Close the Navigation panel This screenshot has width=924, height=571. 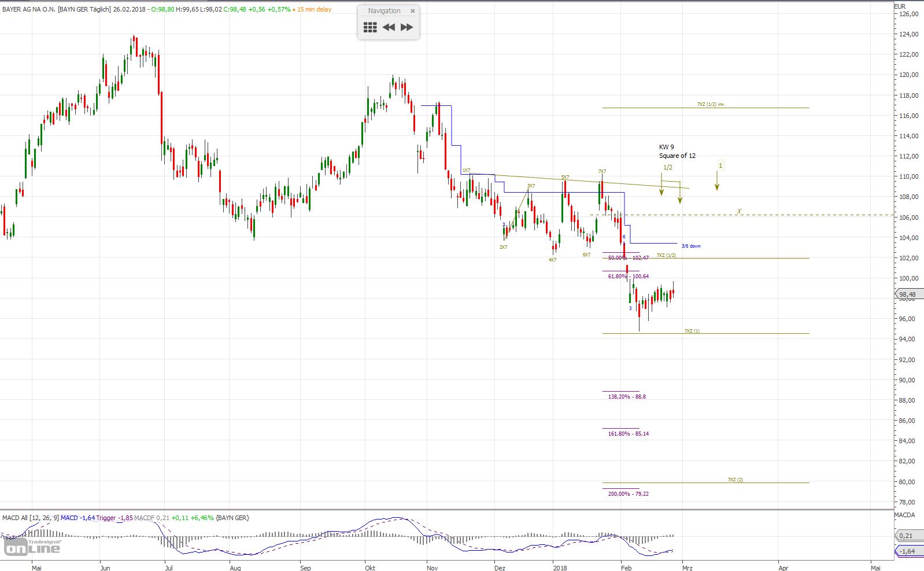click(412, 11)
